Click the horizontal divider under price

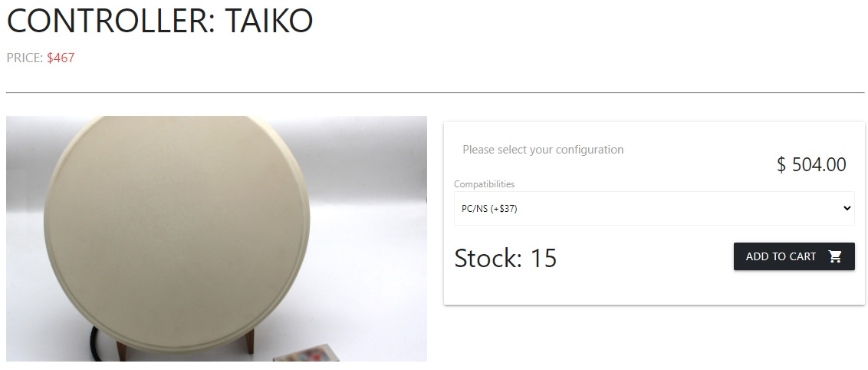[435, 92]
